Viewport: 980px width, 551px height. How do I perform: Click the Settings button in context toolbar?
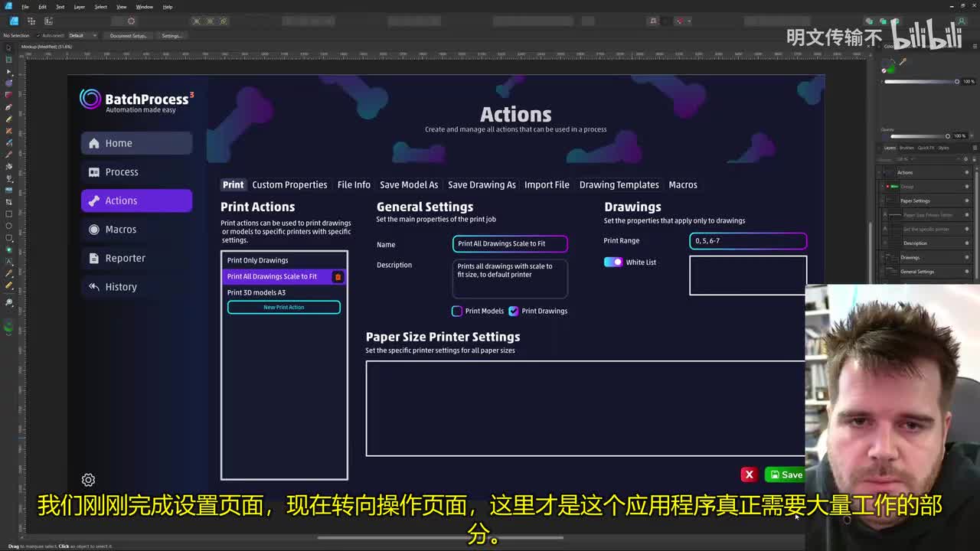171,35
